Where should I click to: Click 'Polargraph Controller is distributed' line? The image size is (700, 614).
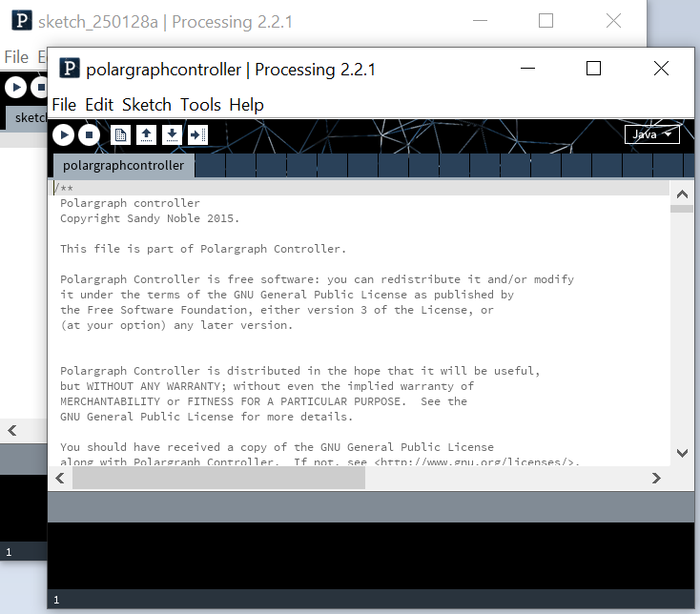tap(300, 371)
